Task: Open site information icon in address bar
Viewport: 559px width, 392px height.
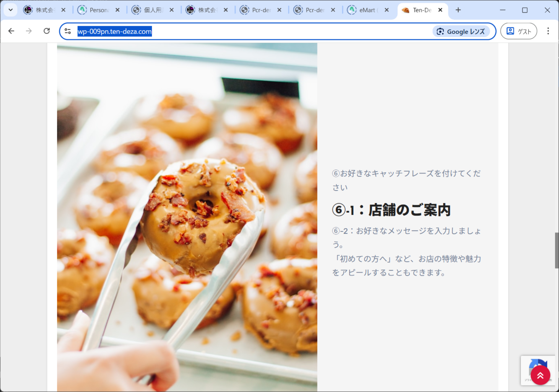Action: tap(68, 31)
